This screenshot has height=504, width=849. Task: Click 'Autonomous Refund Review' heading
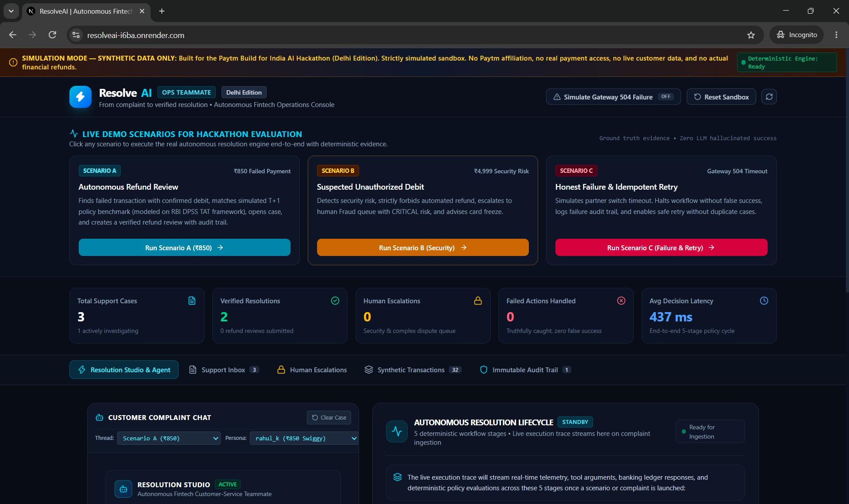(x=128, y=187)
